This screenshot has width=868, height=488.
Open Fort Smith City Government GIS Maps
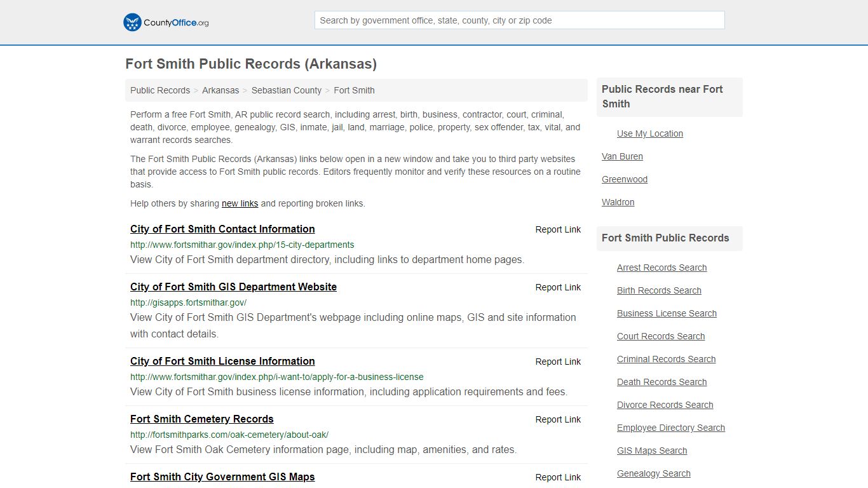(222, 477)
